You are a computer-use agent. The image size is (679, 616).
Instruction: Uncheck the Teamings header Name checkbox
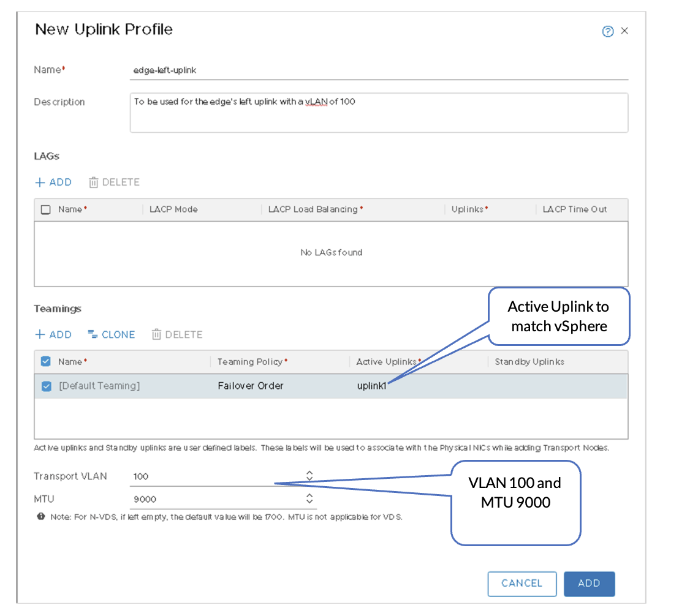click(46, 362)
